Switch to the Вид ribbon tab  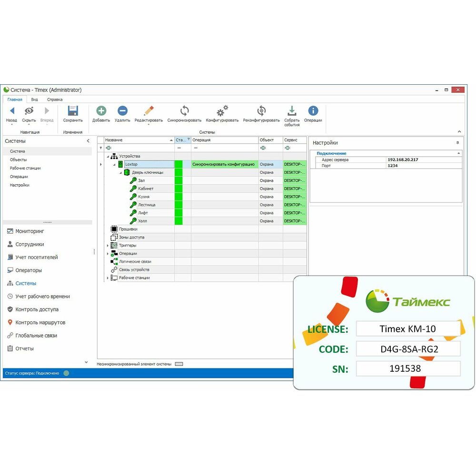pos(35,99)
